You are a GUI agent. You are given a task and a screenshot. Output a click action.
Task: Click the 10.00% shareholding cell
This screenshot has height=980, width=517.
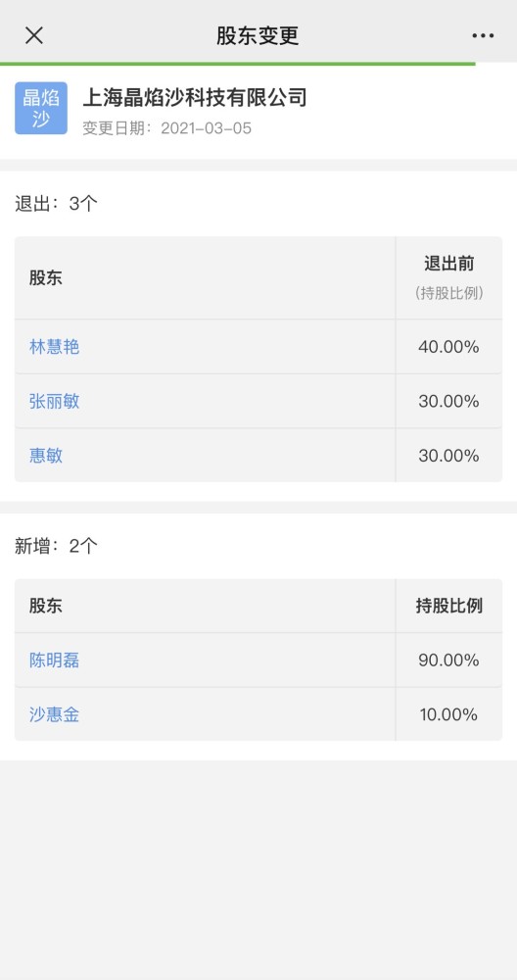(x=448, y=715)
